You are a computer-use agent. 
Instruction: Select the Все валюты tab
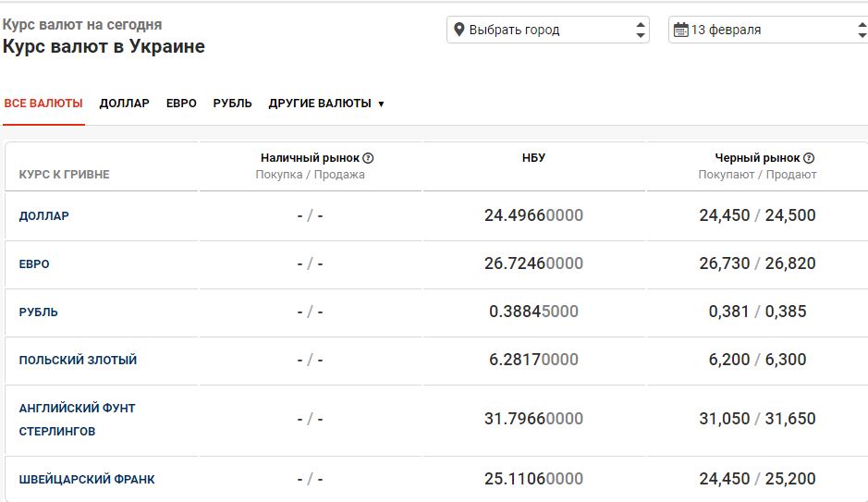43,104
